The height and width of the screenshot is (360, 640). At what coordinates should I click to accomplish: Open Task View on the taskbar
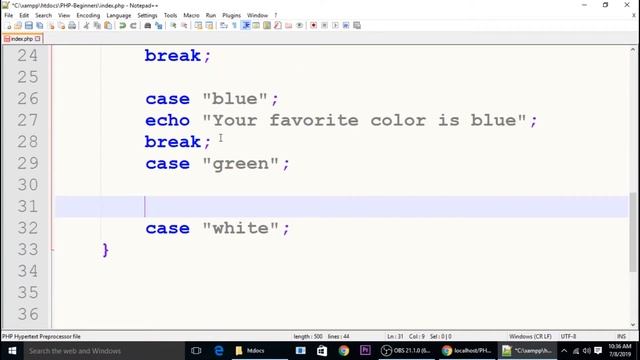[x=196, y=351]
